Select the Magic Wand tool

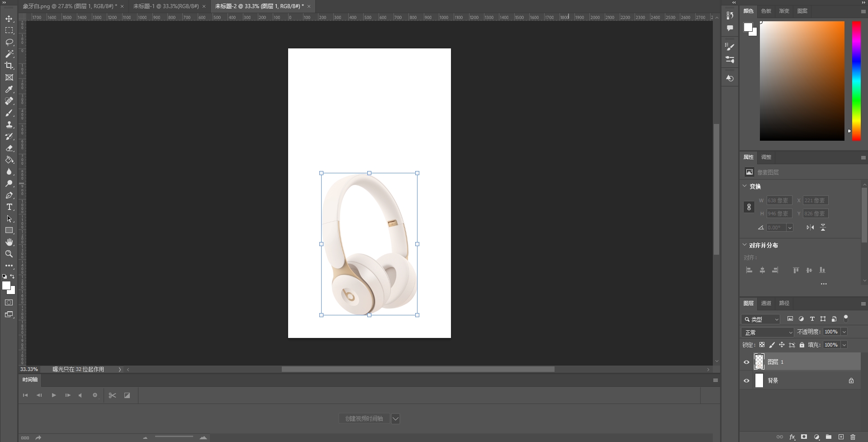pos(9,54)
